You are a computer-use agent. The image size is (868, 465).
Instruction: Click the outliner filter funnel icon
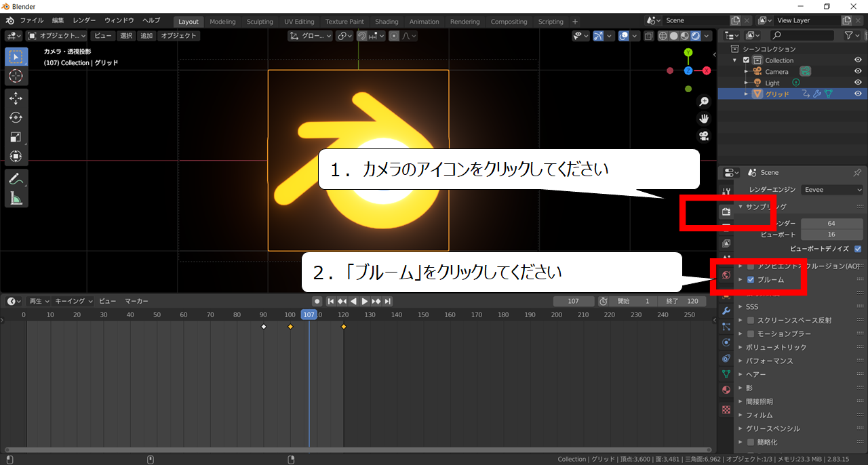point(848,35)
